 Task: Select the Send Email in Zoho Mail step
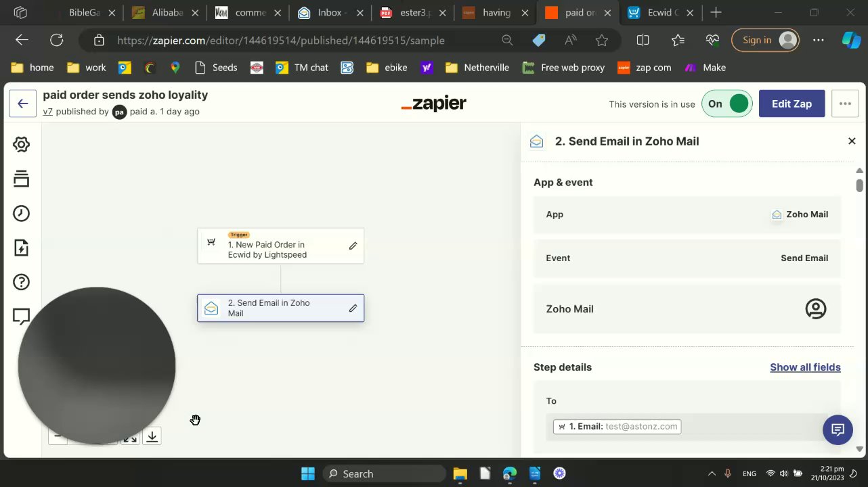[280, 308]
